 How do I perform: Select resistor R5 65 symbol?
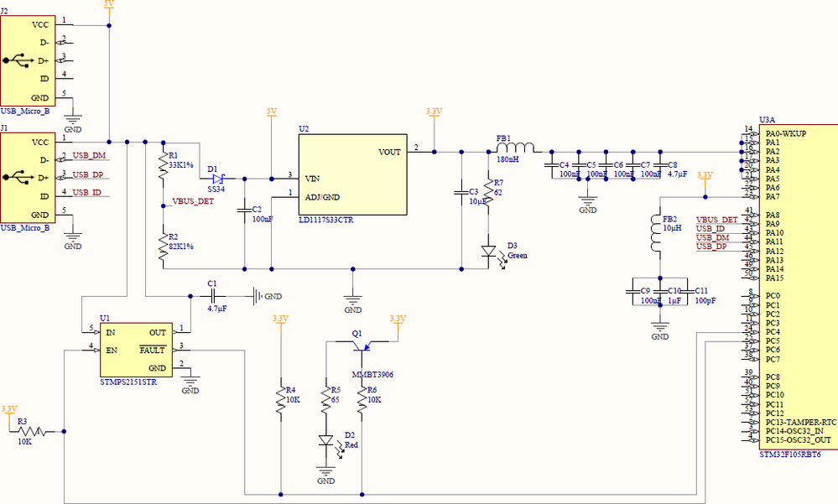[326, 400]
